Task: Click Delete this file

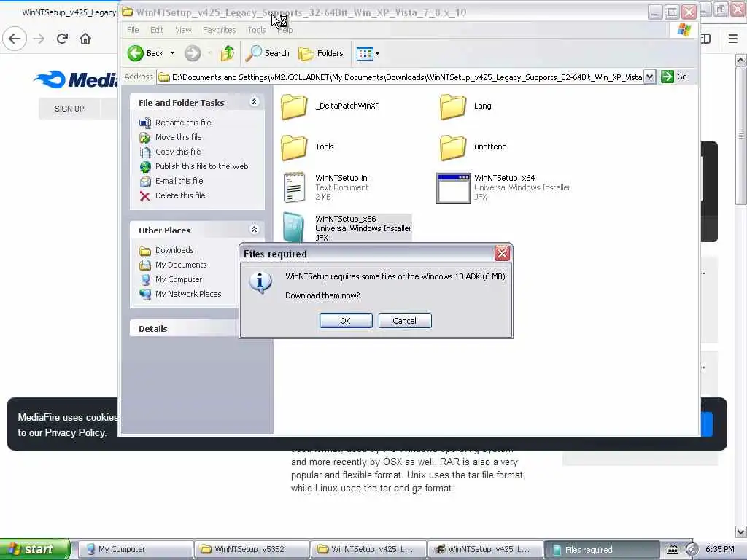Action: 180,195
